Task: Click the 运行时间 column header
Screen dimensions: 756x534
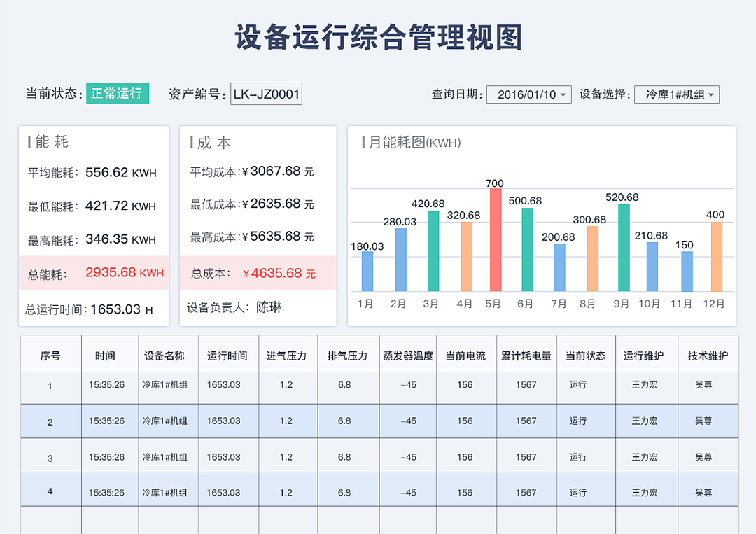Action: (227, 353)
